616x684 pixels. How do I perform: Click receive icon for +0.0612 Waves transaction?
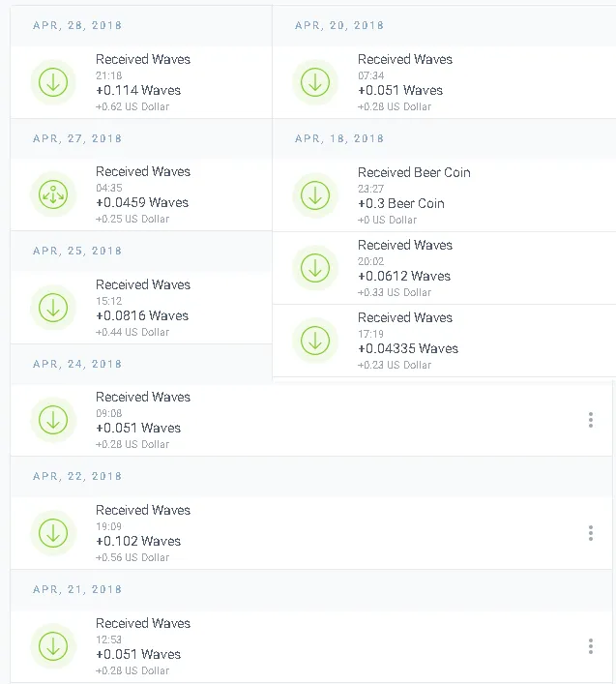(x=315, y=268)
